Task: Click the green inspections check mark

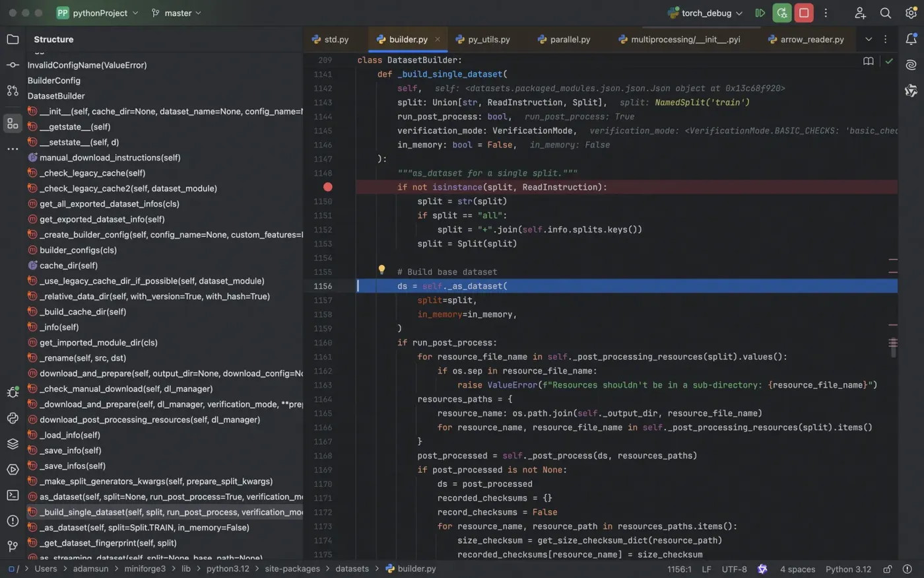Action: pos(889,61)
